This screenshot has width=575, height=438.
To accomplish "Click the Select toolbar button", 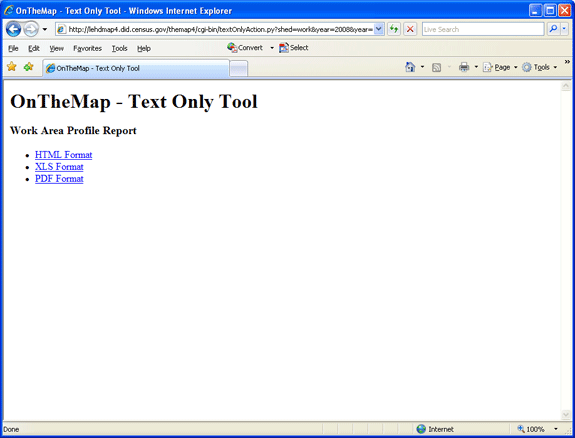I will coord(293,48).
